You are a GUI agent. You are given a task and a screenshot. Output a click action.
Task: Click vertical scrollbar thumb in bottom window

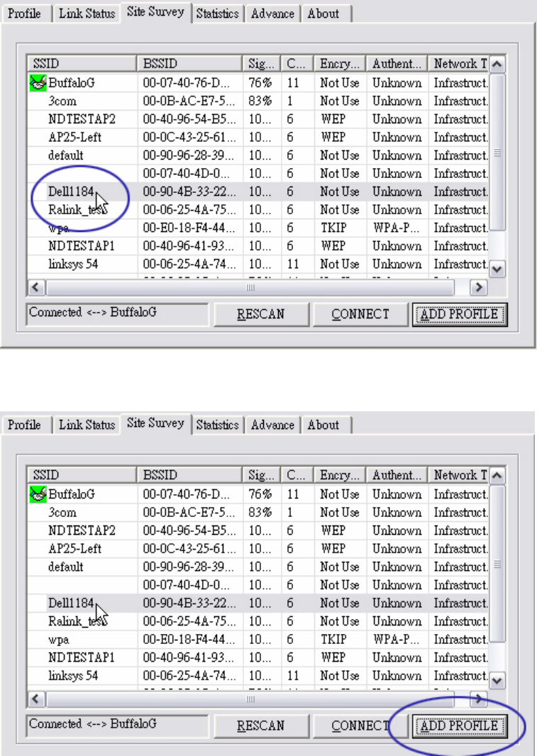[497, 564]
